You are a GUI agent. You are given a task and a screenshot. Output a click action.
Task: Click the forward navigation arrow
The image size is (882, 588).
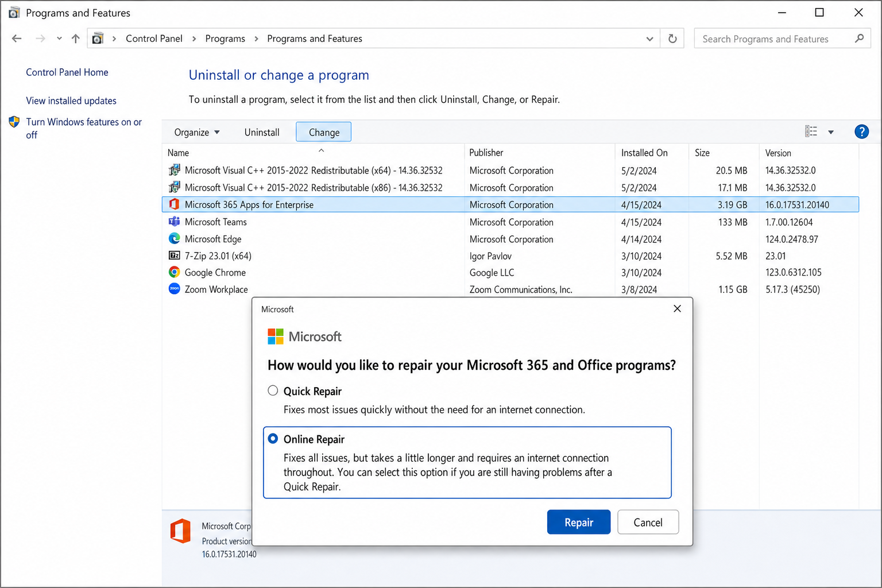pos(40,38)
